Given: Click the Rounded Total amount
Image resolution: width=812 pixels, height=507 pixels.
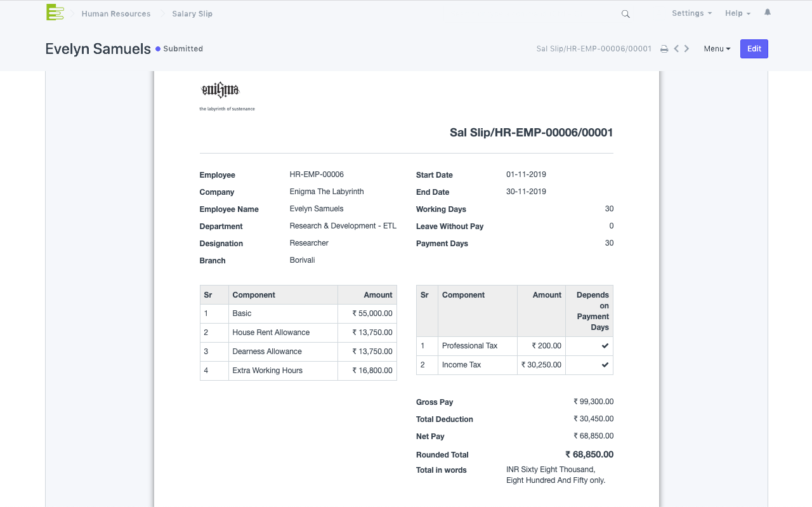Looking at the screenshot, I should pos(589,454).
